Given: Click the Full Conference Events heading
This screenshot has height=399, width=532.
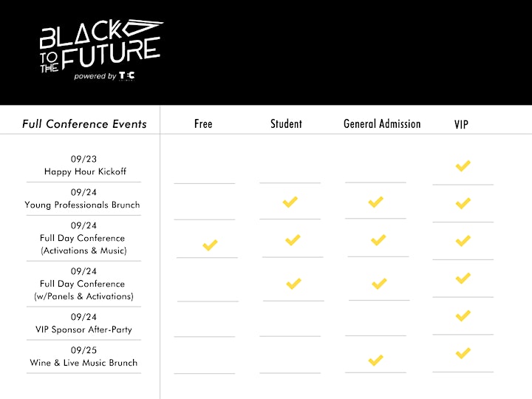Looking at the screenshot, I should tap(84, 124).
